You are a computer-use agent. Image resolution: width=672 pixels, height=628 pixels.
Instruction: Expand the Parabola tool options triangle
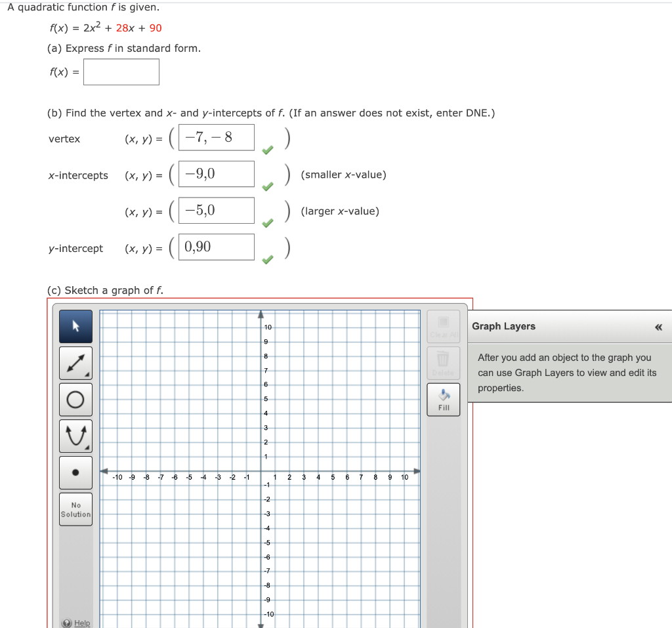click(87, 448)
